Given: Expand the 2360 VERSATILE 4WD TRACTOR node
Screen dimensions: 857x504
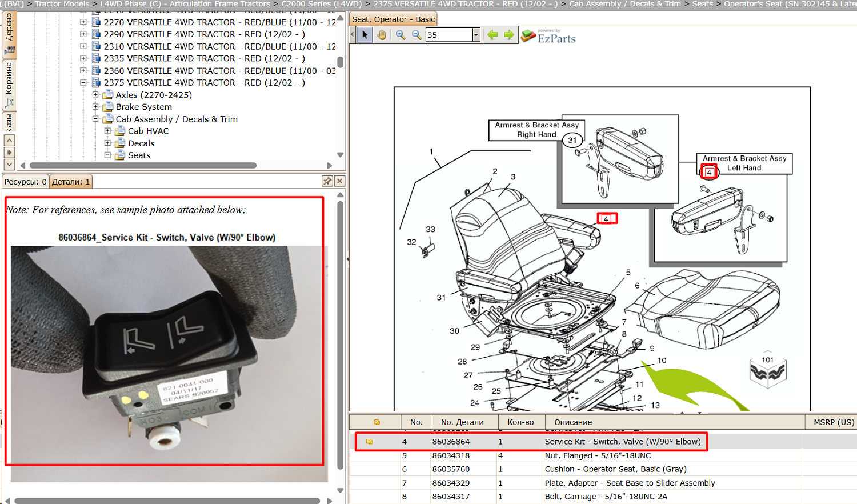Looking at the screenshot, I should click(x=83, y=71).
